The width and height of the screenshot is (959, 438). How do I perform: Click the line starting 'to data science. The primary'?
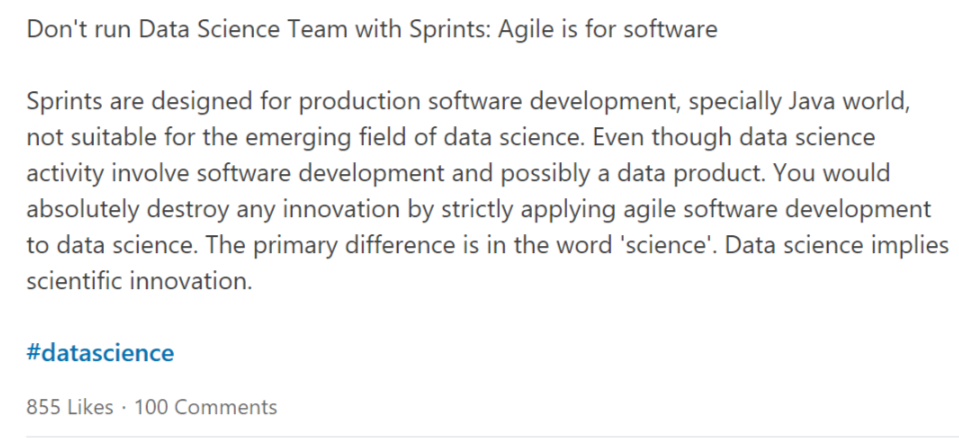(487, 246)
